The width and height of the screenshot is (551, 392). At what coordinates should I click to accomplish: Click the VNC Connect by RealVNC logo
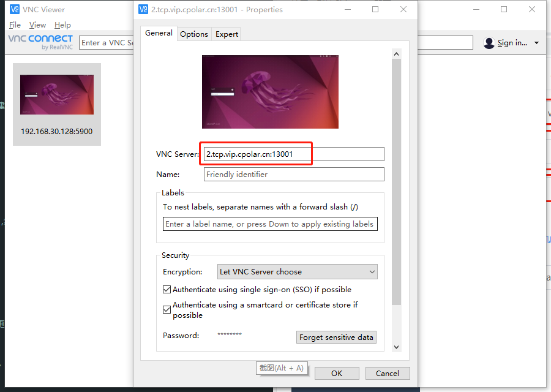click(x=40, y=42)
